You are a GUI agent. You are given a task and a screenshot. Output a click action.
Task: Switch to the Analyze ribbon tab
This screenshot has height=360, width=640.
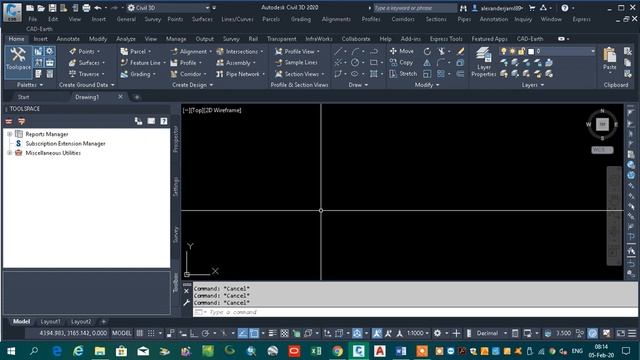126,39
